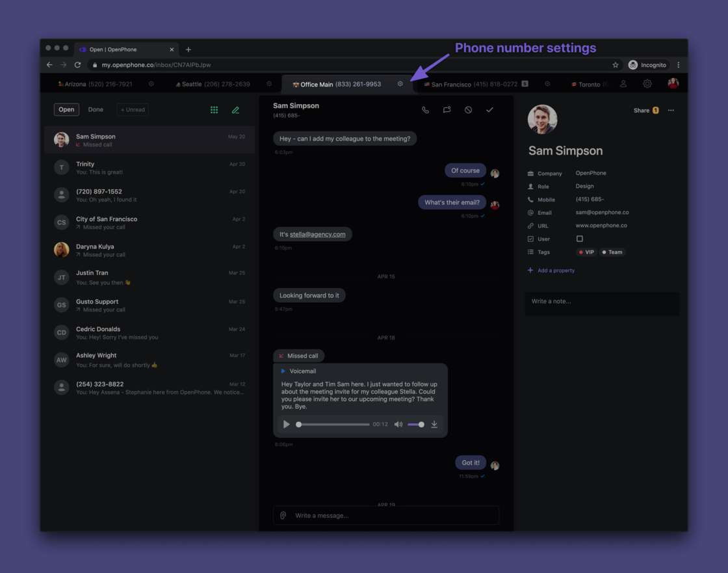Open contact more options ellipsis
728x573 pixels.
click(x=671, y=110)
